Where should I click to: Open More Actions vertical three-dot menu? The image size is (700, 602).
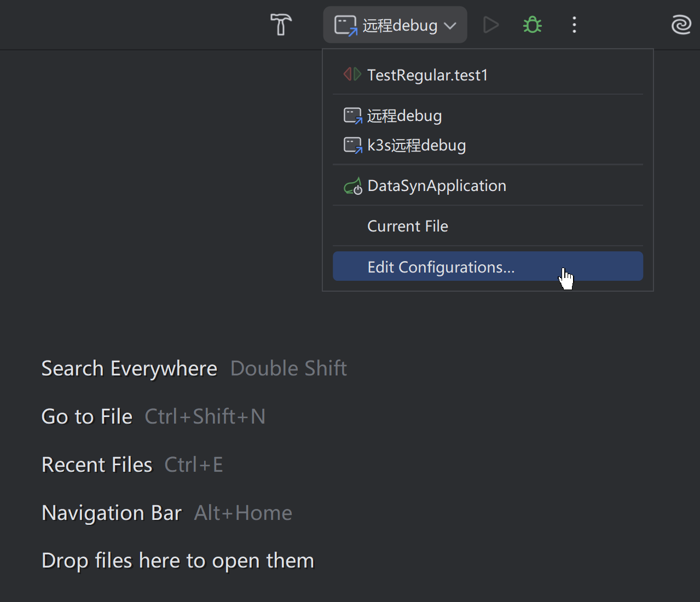tap(574, 25)
